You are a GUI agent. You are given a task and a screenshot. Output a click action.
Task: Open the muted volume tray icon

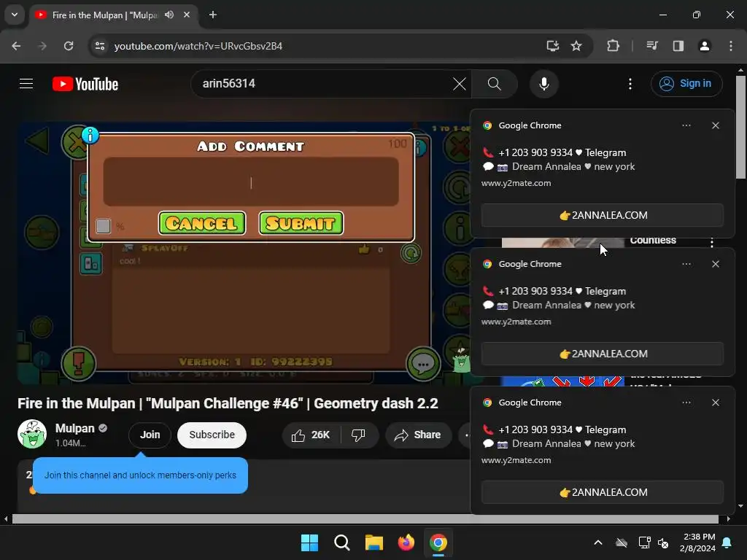point(663,542)
